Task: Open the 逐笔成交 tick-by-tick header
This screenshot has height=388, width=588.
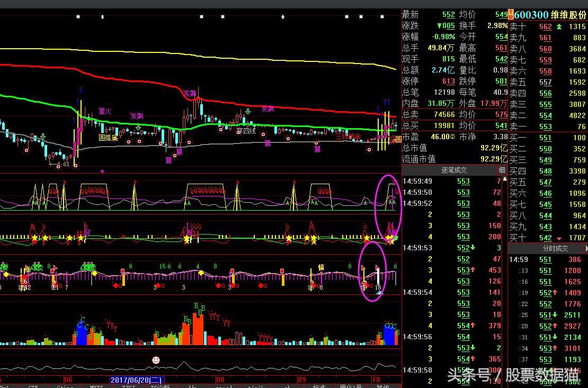Action: pyautogui.click(x=454, y=170)
